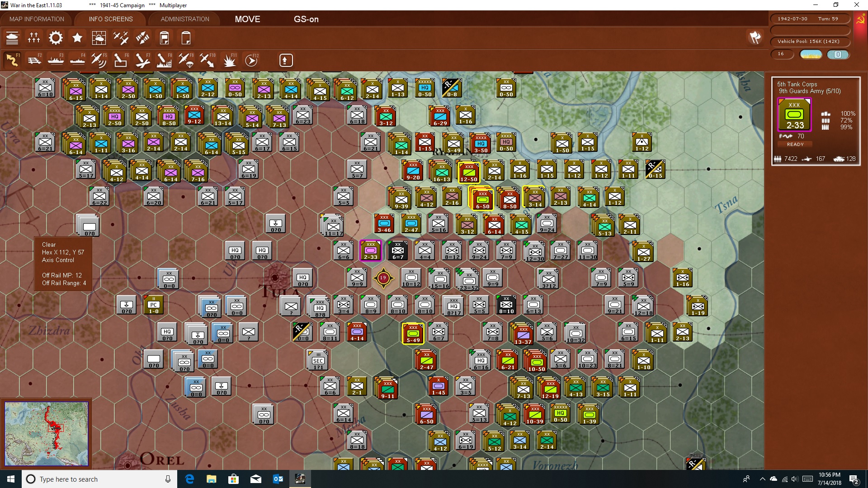This screenshot has width=868, height=488.
Task: Toggle the striped double-arrow overlay icon
Action: [142, 38]
